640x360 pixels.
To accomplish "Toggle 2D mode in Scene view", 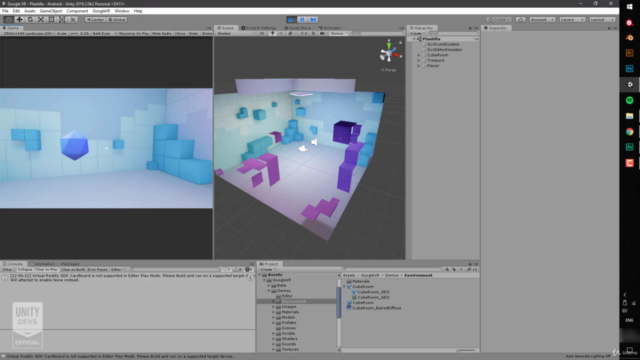I will coord(262,33).
